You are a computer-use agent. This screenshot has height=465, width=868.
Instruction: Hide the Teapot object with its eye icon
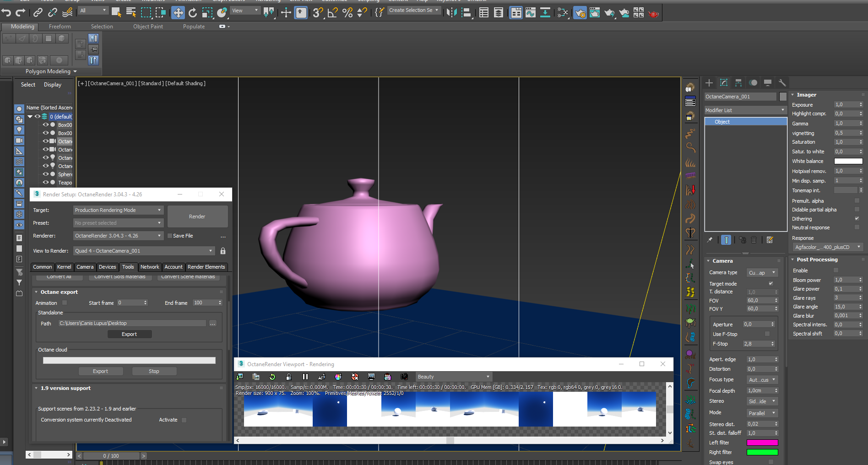tap(46, 182)
